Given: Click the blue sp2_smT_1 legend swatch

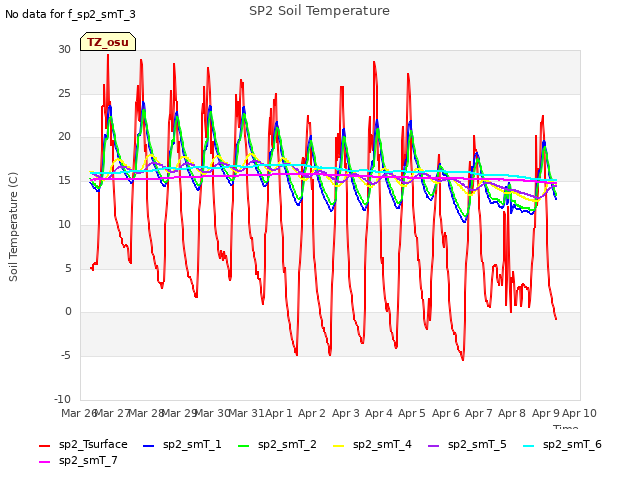Looking at the screenshot, I should click(x=149, y=446).
